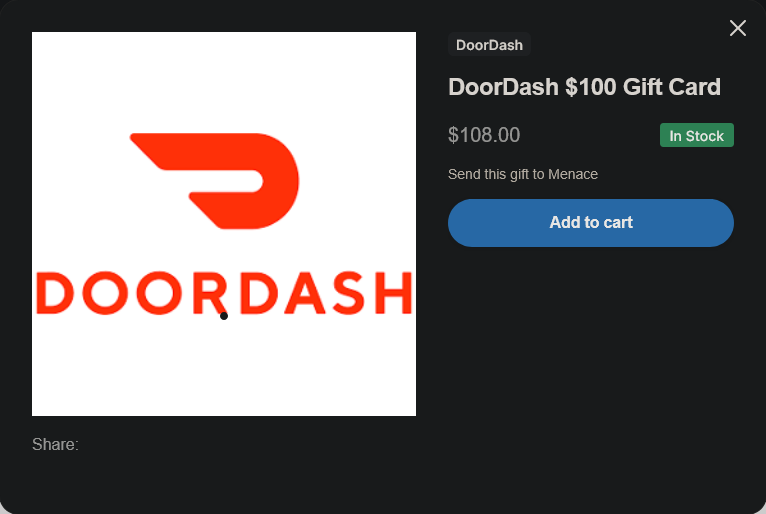The image size is (766, 514).
Task: Add the DoorDash gift card to cart
Action: 591,223
